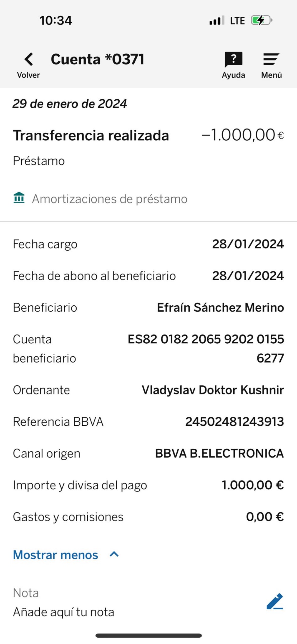Tap the Cuenta *0371 title
The height and width of the screenshot is (644, 297).
pos(97,59)
